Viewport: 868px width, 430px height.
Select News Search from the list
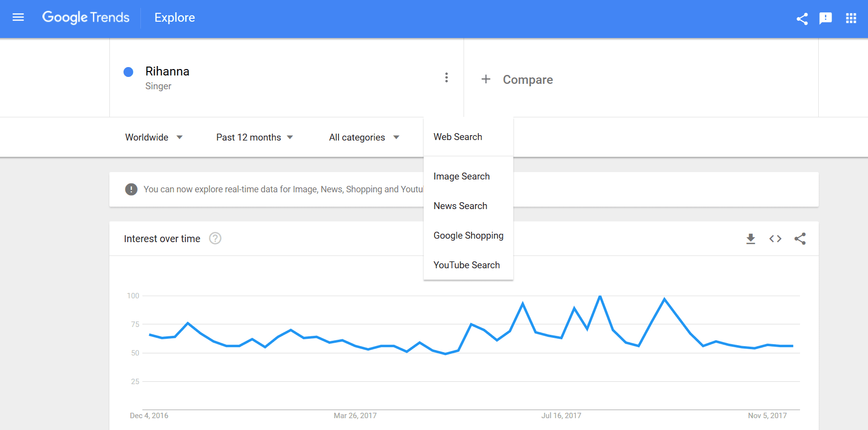coord(460,206)
